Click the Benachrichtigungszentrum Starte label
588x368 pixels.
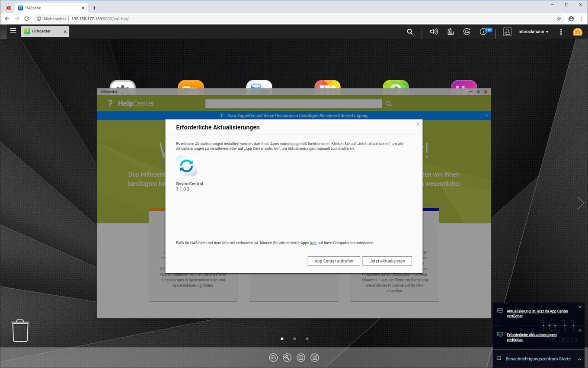(538, 359)
